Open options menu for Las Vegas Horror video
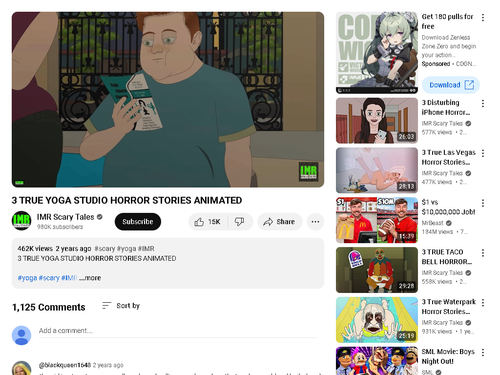The image size is (500, 375). 483,153
